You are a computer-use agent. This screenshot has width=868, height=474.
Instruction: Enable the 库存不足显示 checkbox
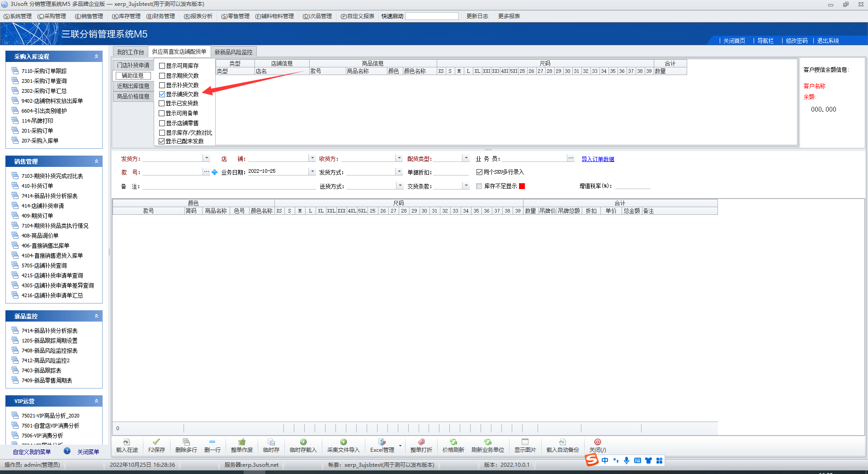pos(479,186)
